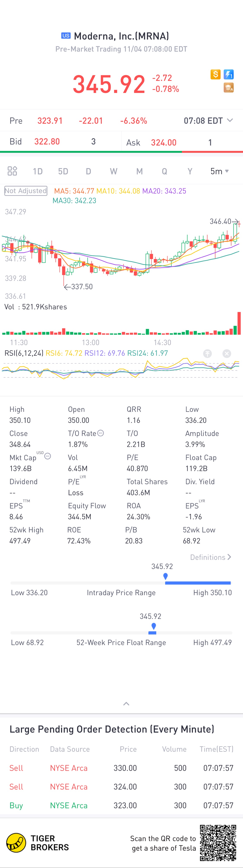This screenshot has width=243, height=868.
Task: Remove the RSI indicator panel
Action: tap(227, 353)
